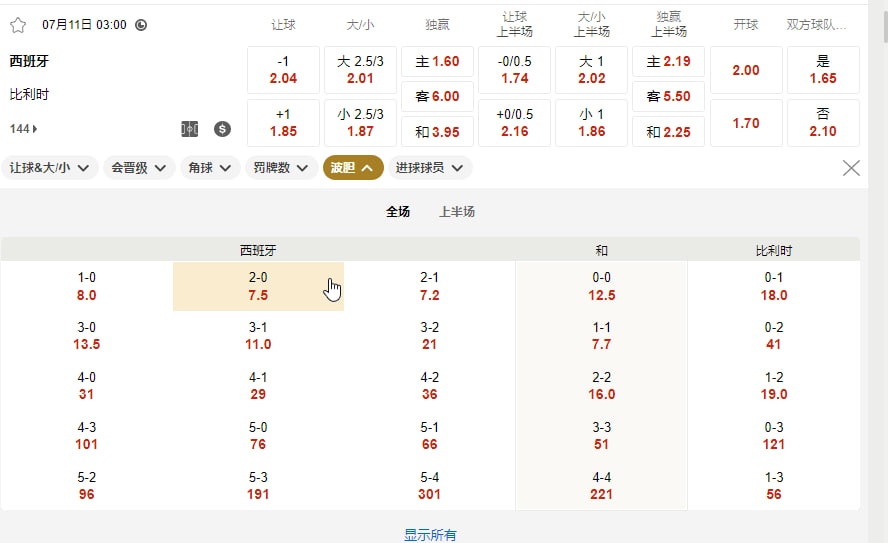890x543 pixels.
Task: Select draw score 0-0 at 12.5
Action: [602, 286]
